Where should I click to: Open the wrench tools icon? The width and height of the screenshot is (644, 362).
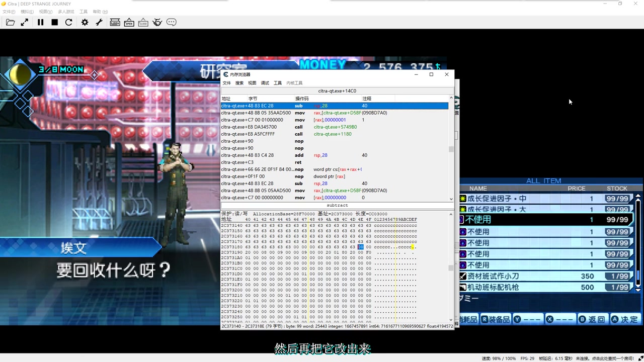(x=99, y=22)
